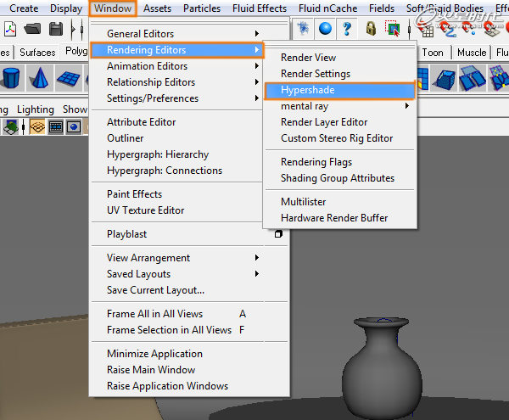
Task: Expand the Settings/Preferences submenu
Action: (177, 98)
